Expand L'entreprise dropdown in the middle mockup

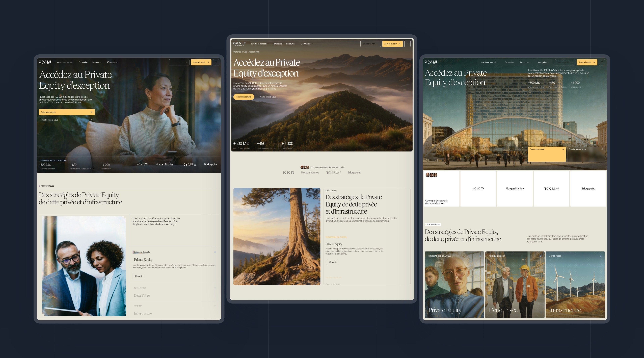307,44
